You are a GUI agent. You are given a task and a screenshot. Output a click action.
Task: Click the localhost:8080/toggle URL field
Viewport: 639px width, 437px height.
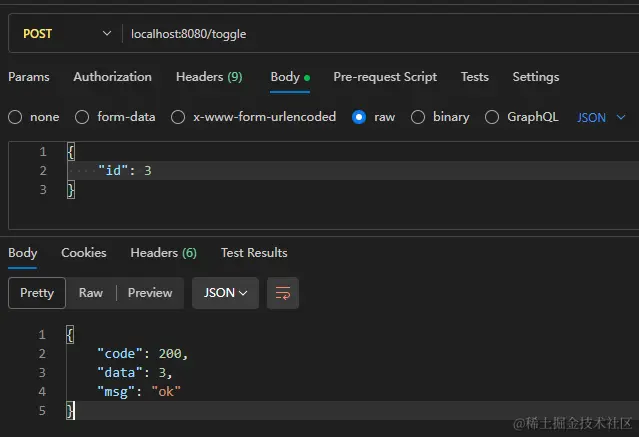(x=188, y=34)
